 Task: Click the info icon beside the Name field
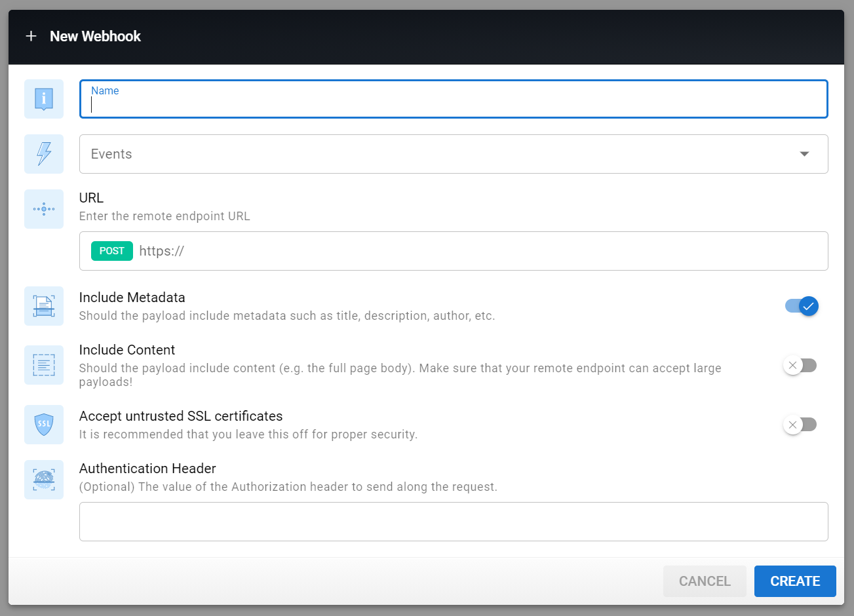coord(43,99)
